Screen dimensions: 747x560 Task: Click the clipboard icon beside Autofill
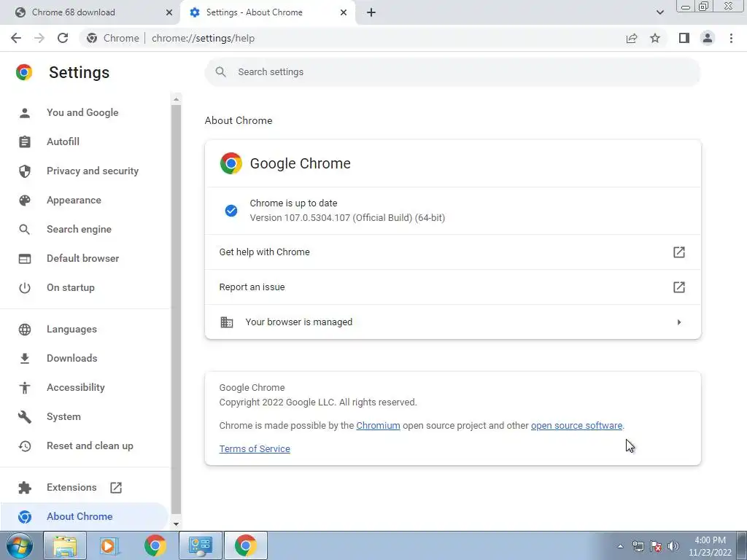tap(25, 141)
